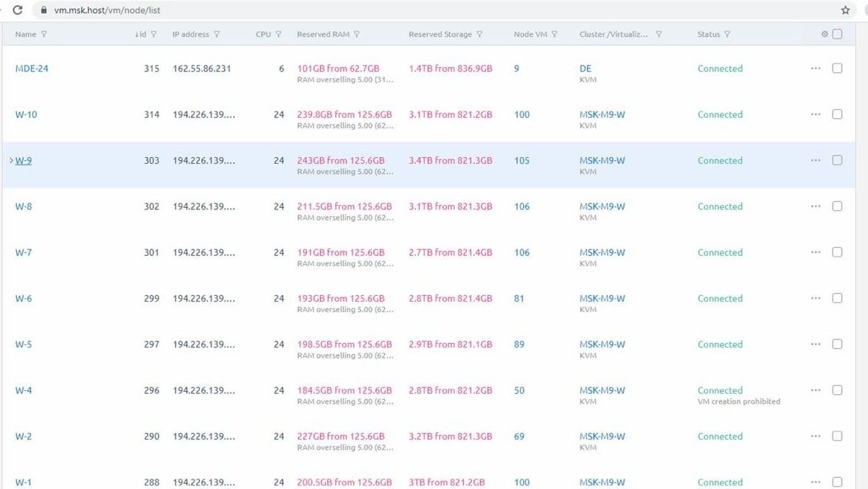
Task: Select all nodes with header checkbox
Action: coord(837,34)
